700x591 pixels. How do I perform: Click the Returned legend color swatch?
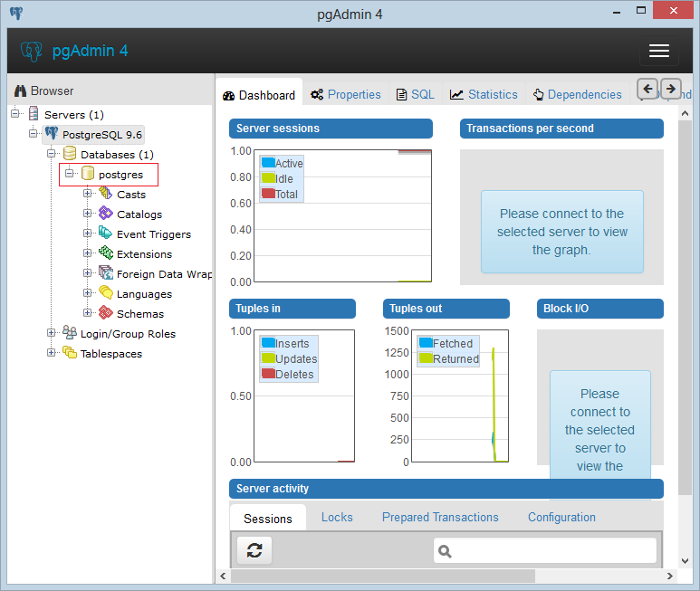[x=426, y=357]
